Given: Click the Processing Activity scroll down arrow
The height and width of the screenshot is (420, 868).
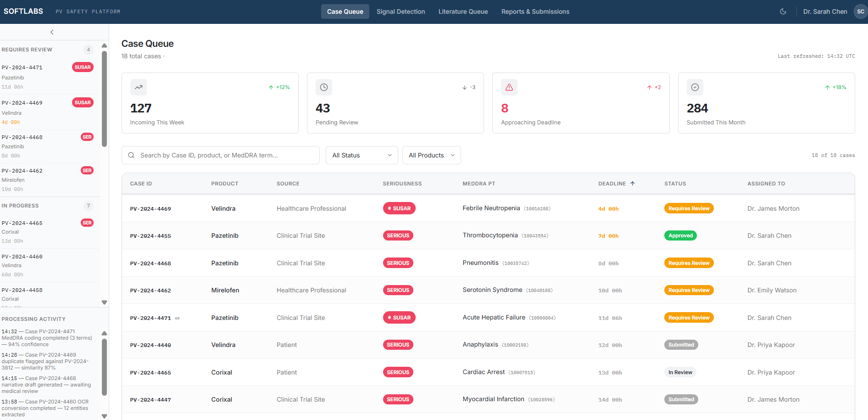Looking at the screenshot, I should pos(104,416).
